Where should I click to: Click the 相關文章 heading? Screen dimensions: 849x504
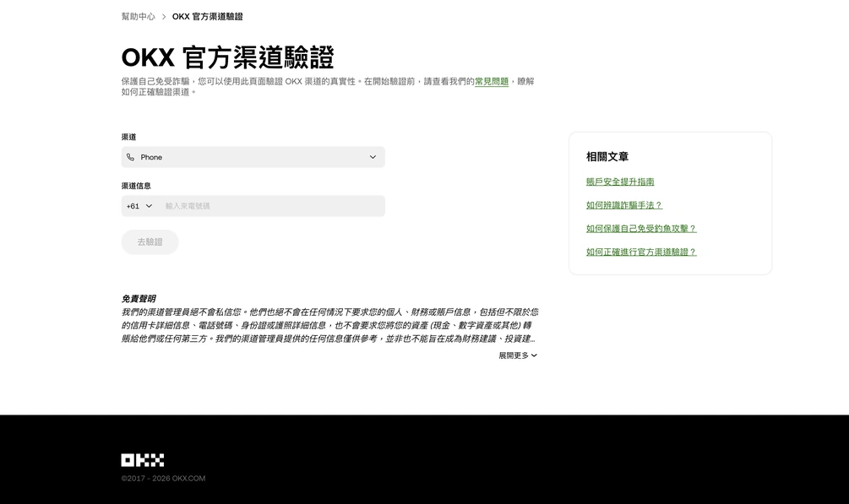tap(607, 156)
